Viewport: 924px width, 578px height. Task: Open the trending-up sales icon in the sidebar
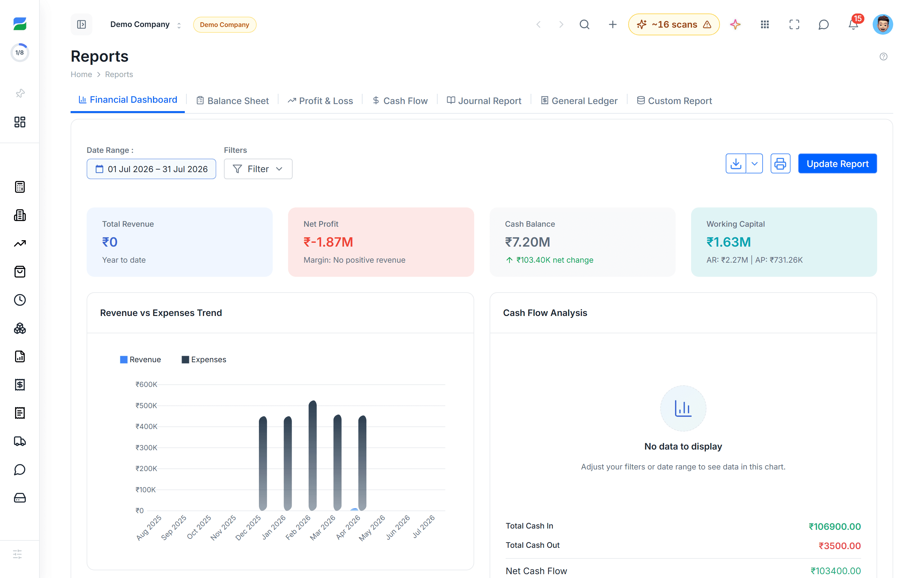(20, 243)
